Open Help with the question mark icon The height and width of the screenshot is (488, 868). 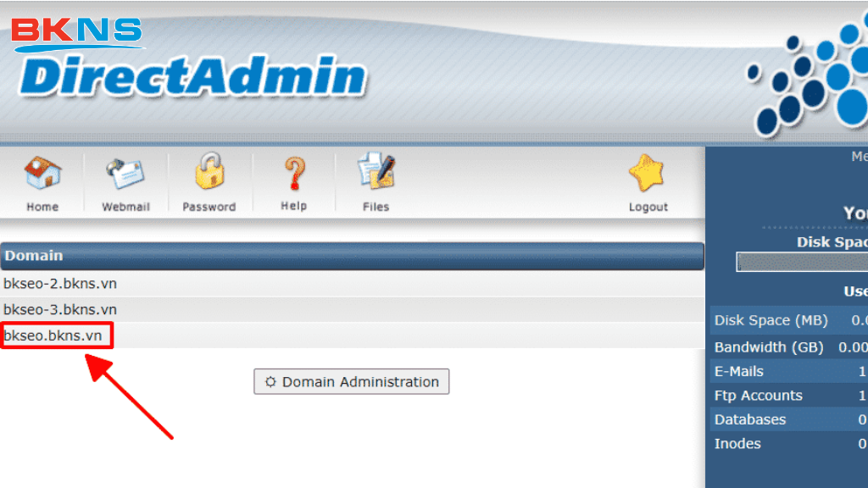(x=293, y=174)
